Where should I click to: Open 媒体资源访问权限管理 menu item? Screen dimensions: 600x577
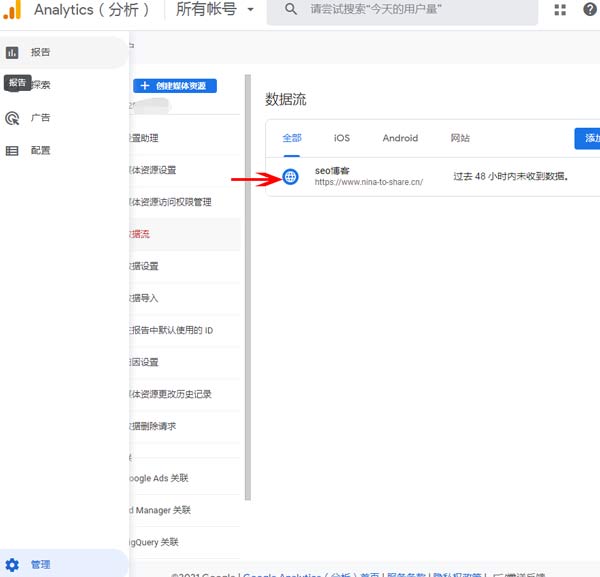tap(184, 202)
